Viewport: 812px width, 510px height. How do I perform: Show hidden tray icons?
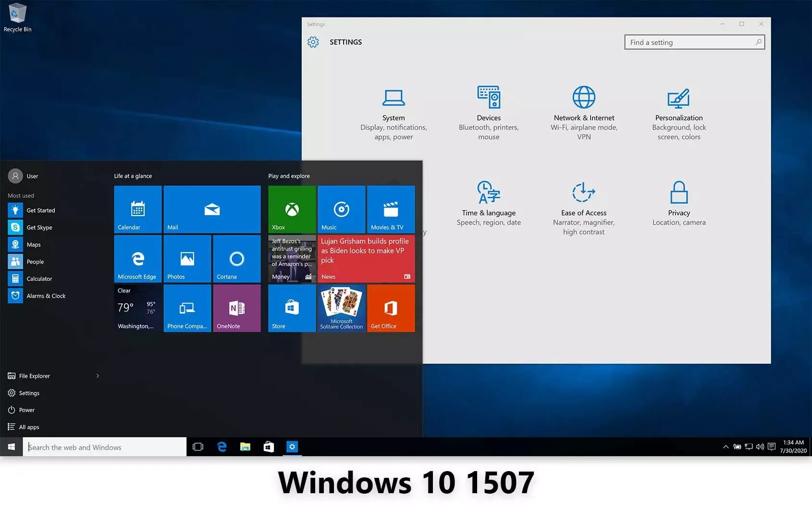coord(726,447)
